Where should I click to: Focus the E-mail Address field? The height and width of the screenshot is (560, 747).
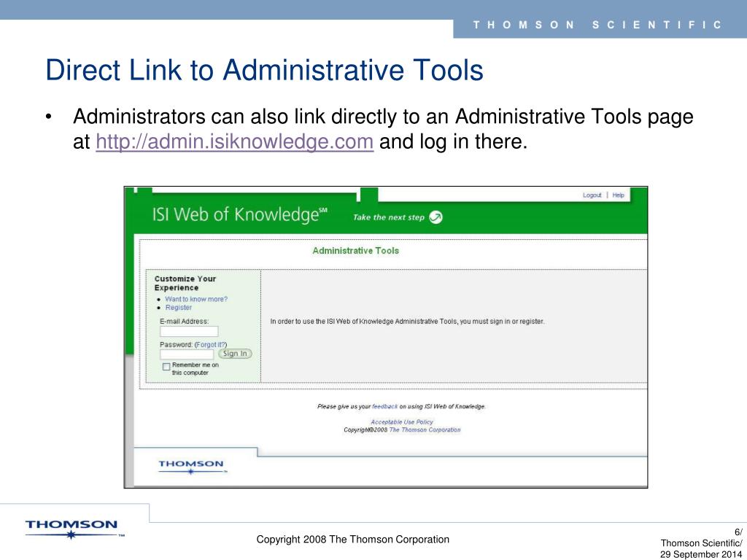(189, 332)
